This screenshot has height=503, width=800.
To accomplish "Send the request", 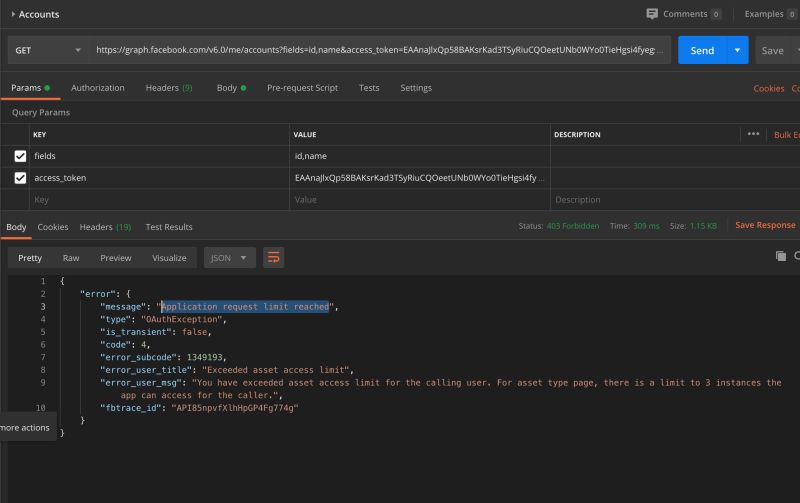I will point(702,50).
